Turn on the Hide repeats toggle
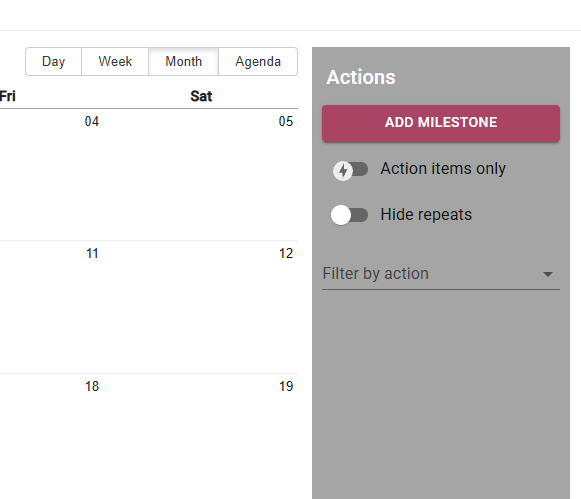The image size is (581, 499). 349,215
